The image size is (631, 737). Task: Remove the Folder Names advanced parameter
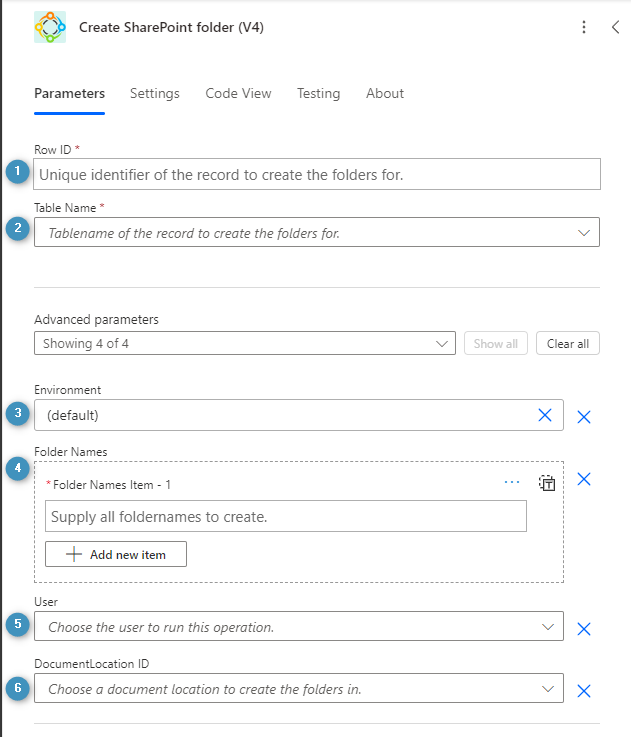tap(584, 479)
